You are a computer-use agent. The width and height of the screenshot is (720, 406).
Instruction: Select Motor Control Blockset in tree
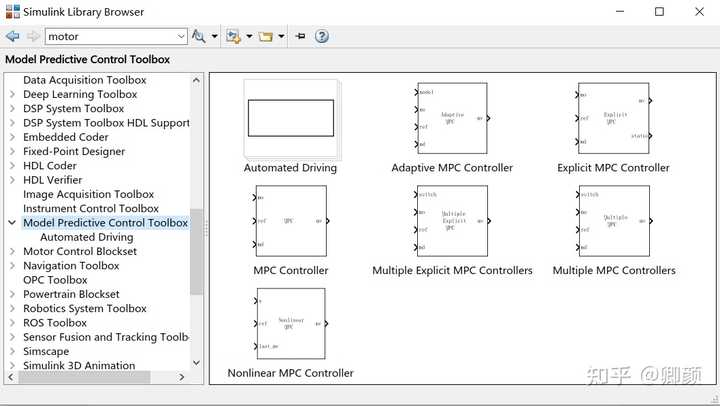[80, 251]
